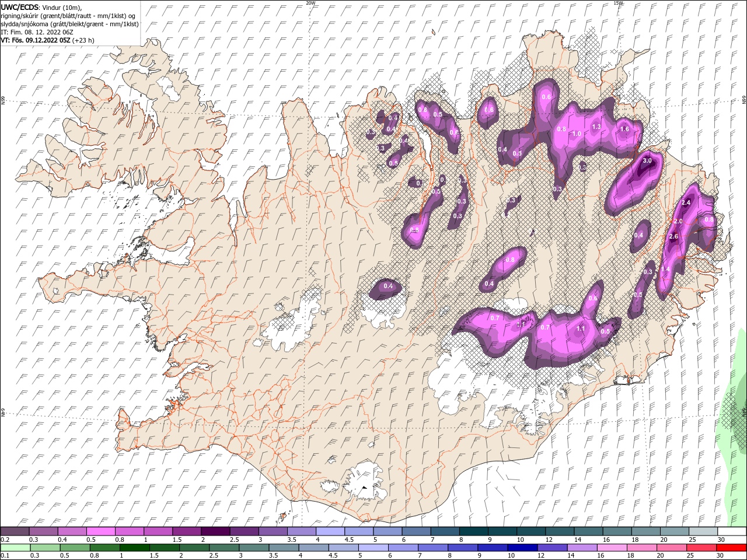Select the dark teal 8 mm snow swatch
Image resolution: width=747 pixels, height=560 pixels.
474,531
